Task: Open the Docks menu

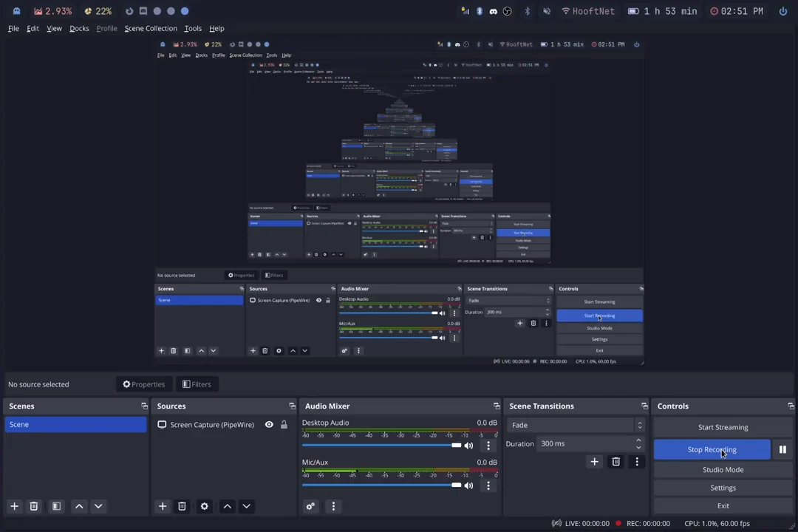Action: tap(79, 28)
